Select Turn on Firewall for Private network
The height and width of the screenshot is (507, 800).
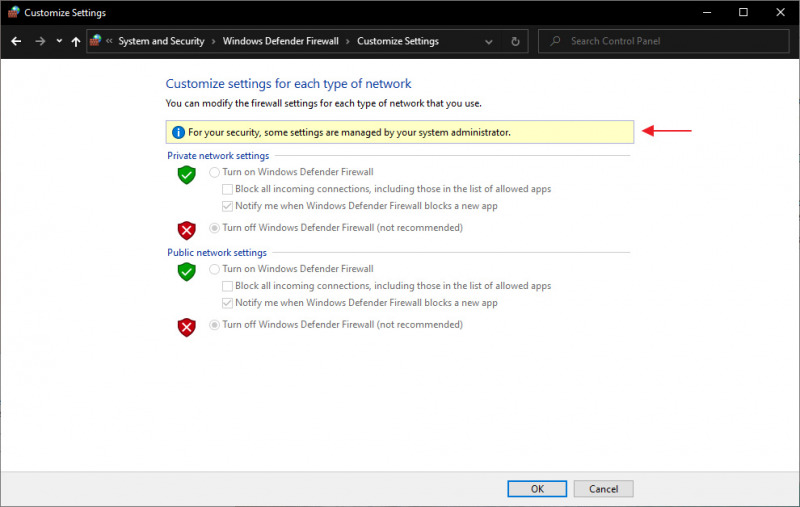[x=214, y=172]
